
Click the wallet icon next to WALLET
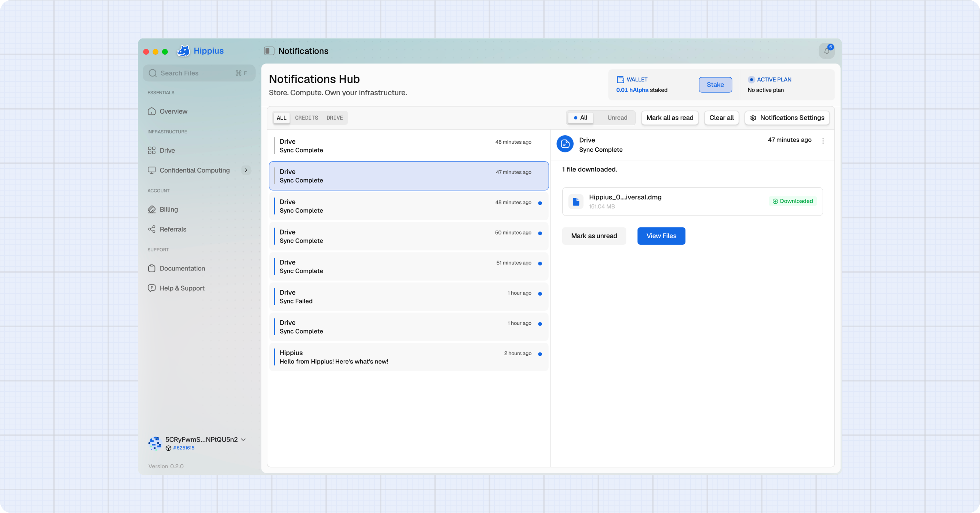[x=620, y=80]
